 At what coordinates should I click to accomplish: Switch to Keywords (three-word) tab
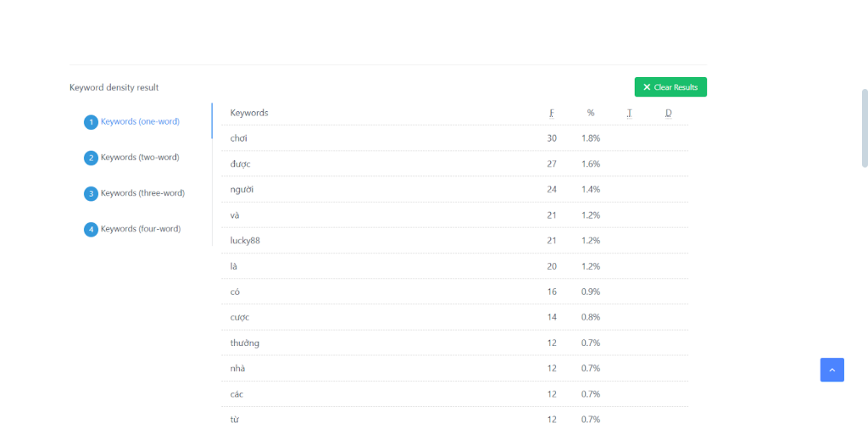(142, 192)
